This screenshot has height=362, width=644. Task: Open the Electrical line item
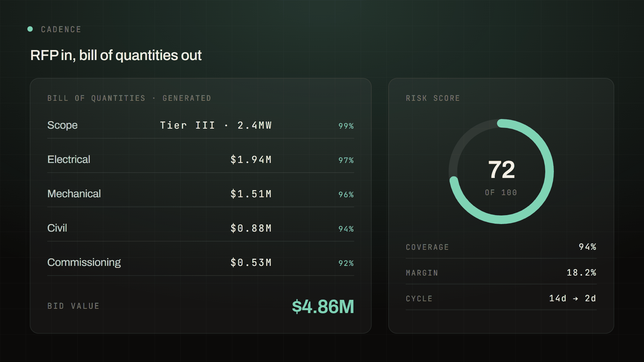click(x=201, y=159)
